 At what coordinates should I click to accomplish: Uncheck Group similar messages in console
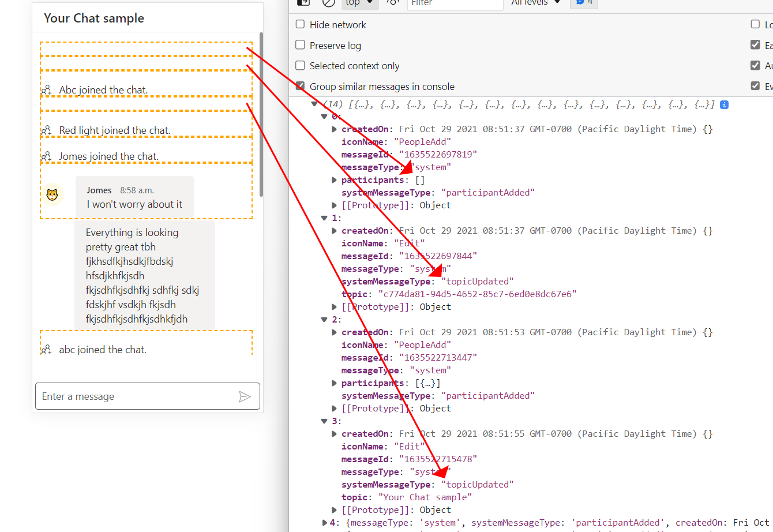[x=300, y=86]
